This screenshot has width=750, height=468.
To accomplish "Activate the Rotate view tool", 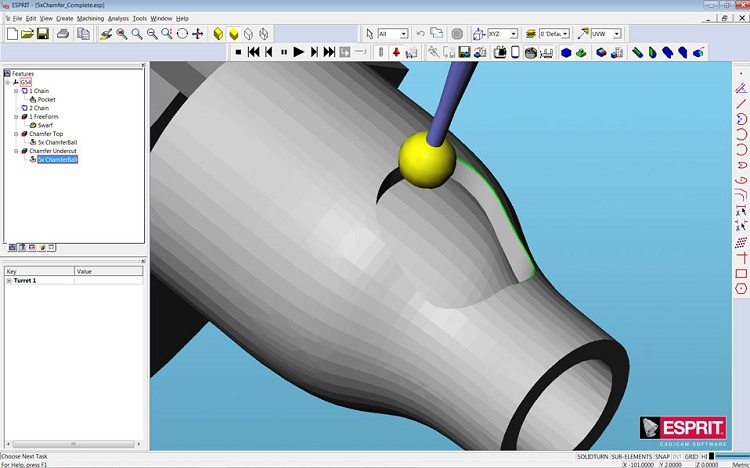I will [182, 34].
